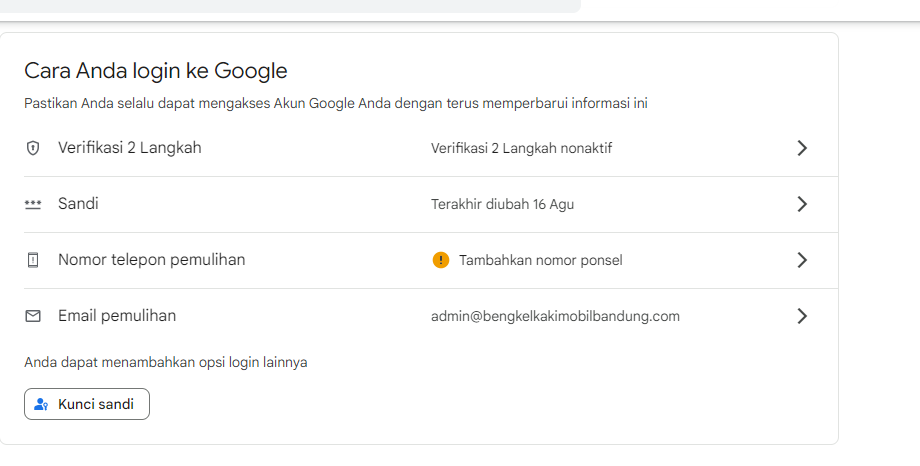Image resolution: width=920 pixels, height=466 pixels.
Task: Click the envelope icon beside Email pemulihan
Action: pyautogui.click(x=33, y=316)
